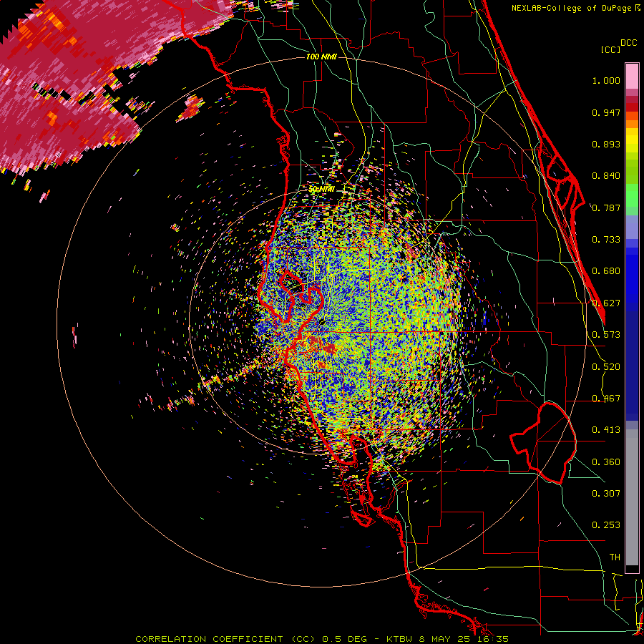Click the 0.307 scale value
This screenshot has height=644, width=644.
(606, 494)
